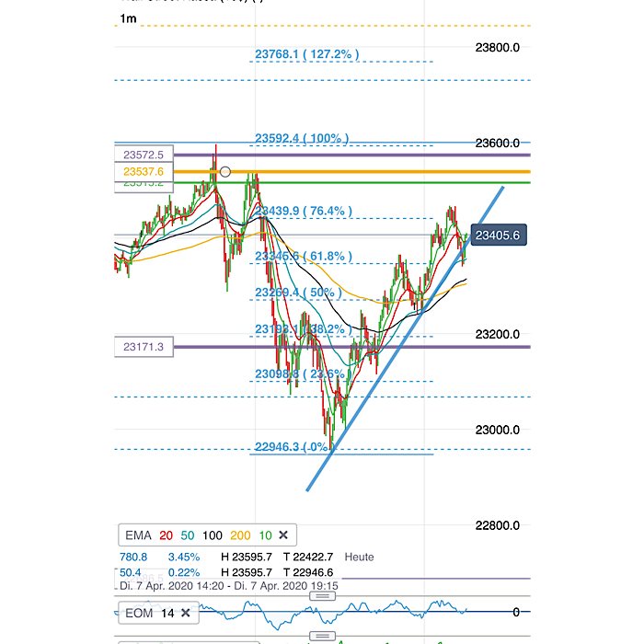Select the EMA 50 period value
The width and height of the screenshot is (644, 644).
click(x=188, y=535)
